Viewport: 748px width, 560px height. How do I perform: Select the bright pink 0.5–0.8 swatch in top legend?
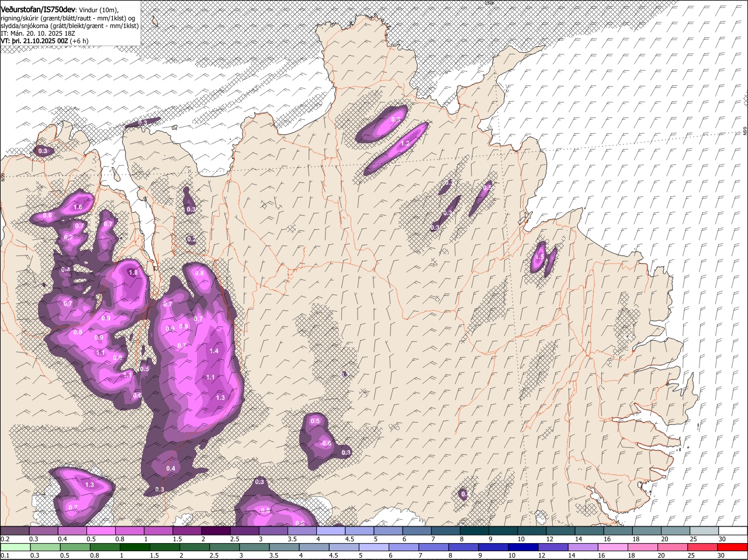click(x=101, y=530)
